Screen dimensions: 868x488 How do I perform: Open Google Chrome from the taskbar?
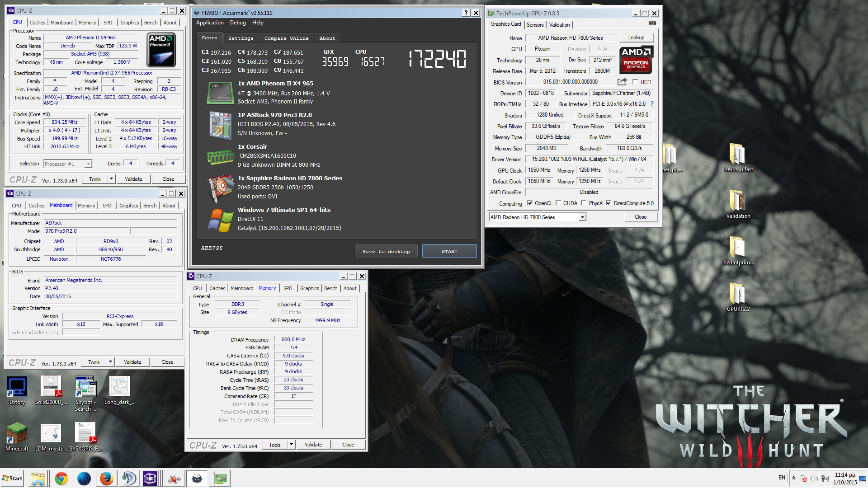pos(61,479)
